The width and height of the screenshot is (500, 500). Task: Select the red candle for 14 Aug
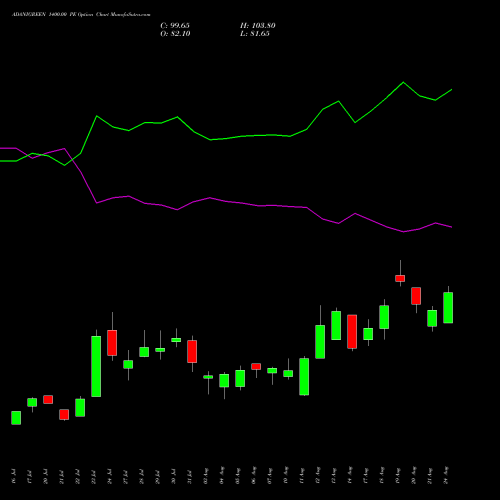pyautogui.click(x=352, y=332)
